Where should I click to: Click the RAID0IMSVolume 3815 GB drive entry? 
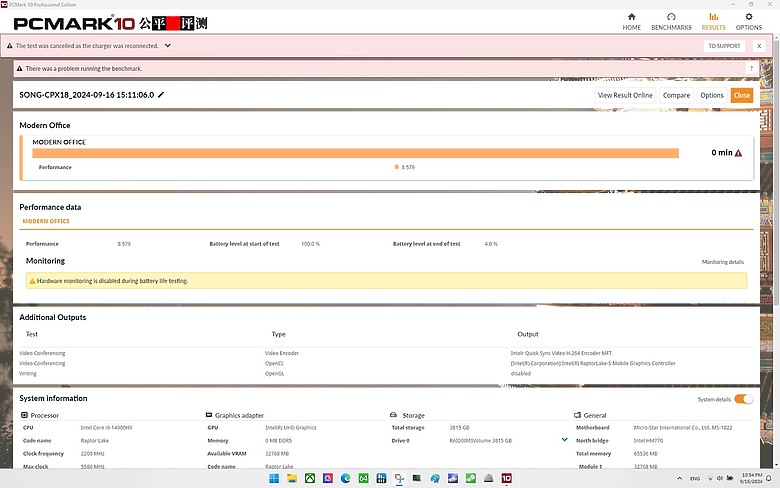pos(481,441)
